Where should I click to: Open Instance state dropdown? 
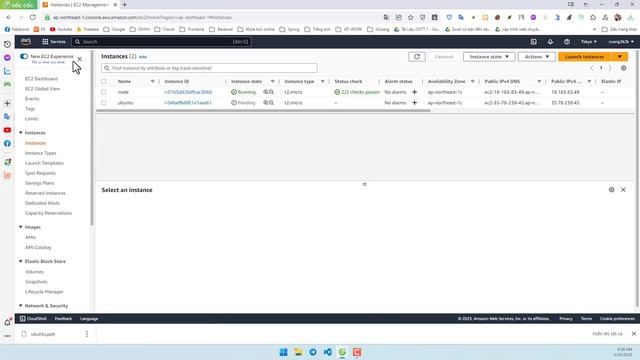pyautogui.click(x=489, y=57)
